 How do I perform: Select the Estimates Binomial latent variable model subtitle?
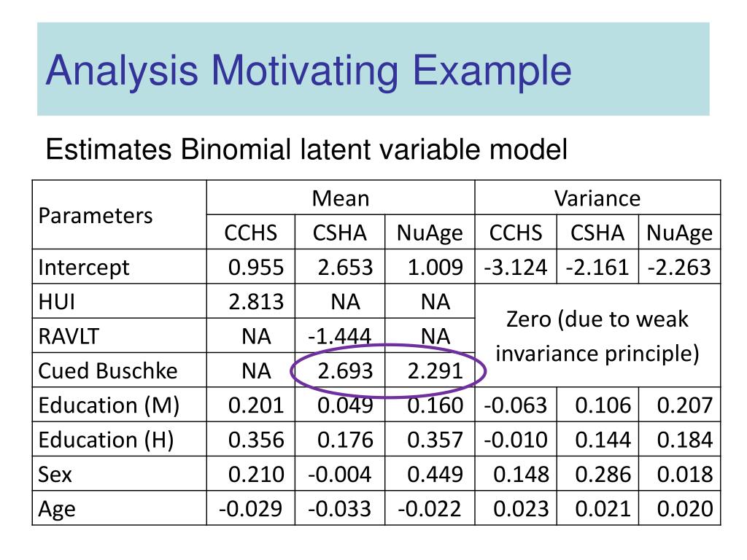click(x=306, y=149)
